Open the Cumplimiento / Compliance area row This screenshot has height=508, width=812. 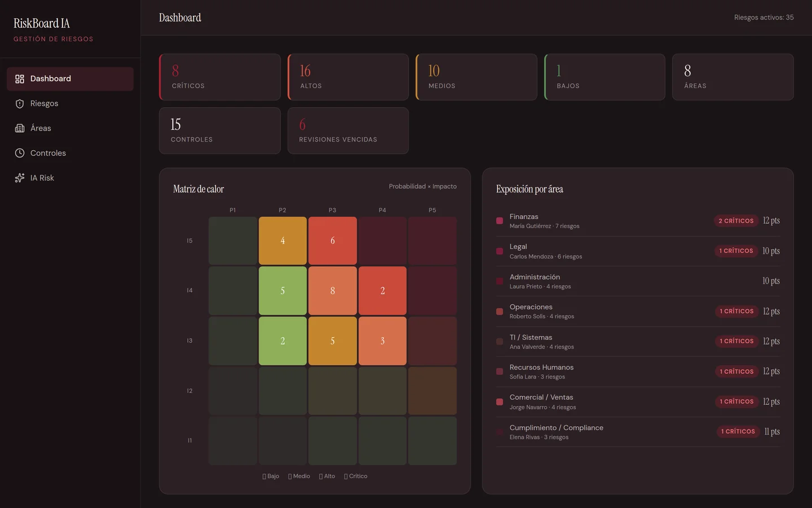[638, 432]
